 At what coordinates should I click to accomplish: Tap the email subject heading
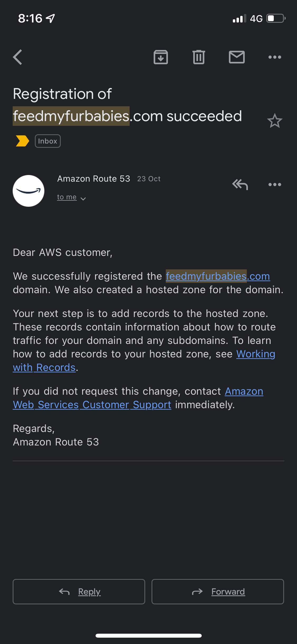127,105
